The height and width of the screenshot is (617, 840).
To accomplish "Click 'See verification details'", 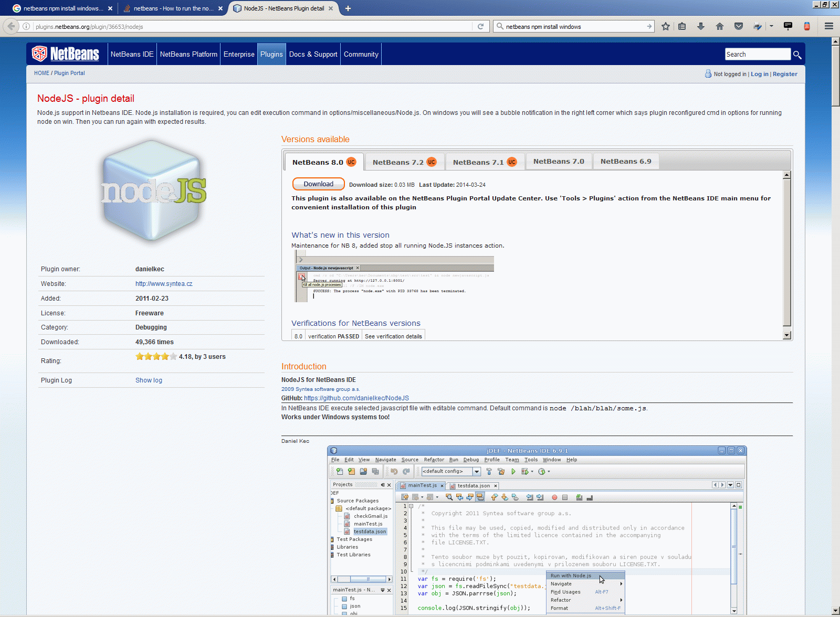I will (393, 336).
